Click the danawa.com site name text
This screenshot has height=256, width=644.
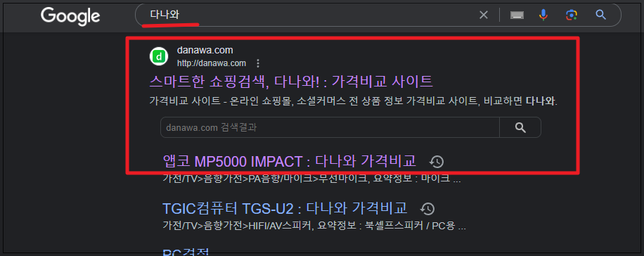[205, 50]
